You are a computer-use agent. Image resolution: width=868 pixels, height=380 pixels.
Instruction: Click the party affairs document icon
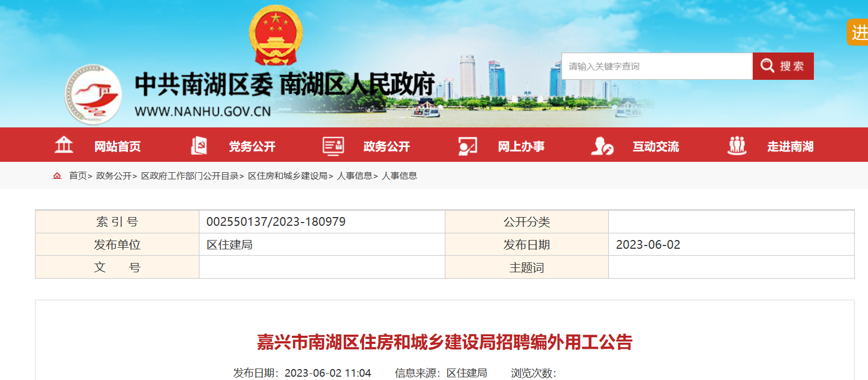click(199, 145)
